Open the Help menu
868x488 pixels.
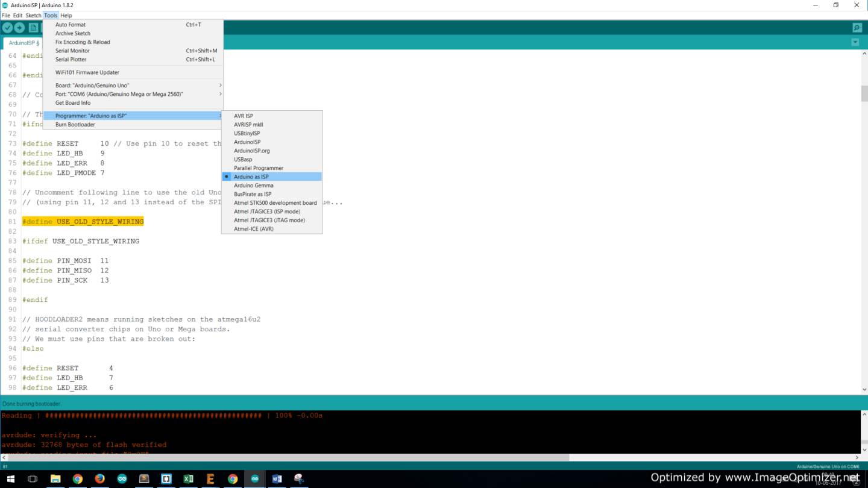click(x=66, y=15)
